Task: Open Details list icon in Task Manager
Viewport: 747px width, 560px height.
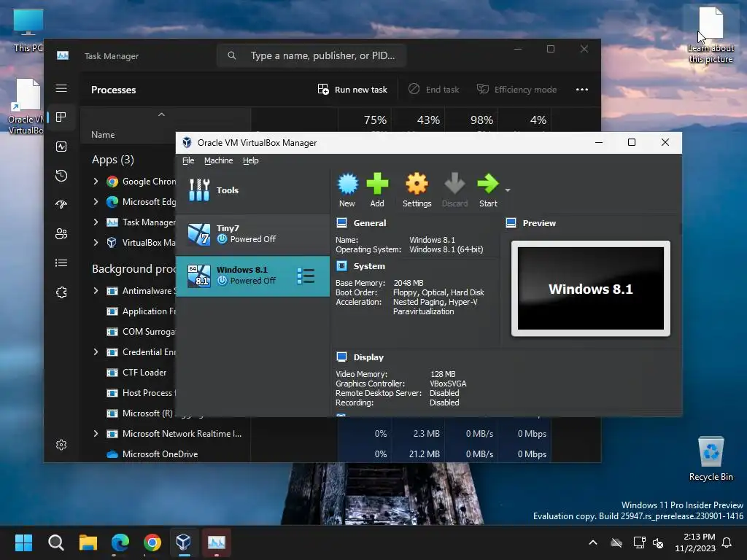Action: click(x=61, y=262)
